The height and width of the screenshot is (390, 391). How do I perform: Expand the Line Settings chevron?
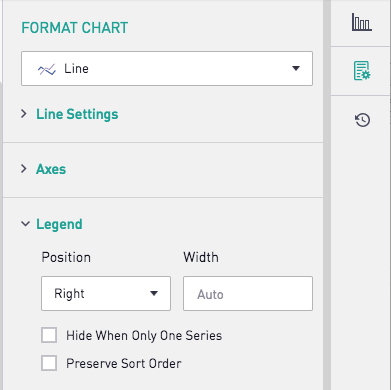24,114
